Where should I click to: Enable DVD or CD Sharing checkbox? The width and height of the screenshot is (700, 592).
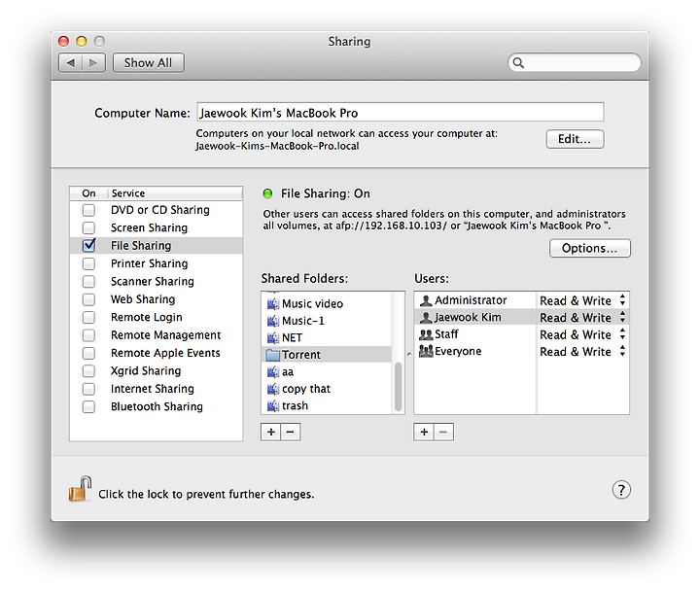click(88, 210)
